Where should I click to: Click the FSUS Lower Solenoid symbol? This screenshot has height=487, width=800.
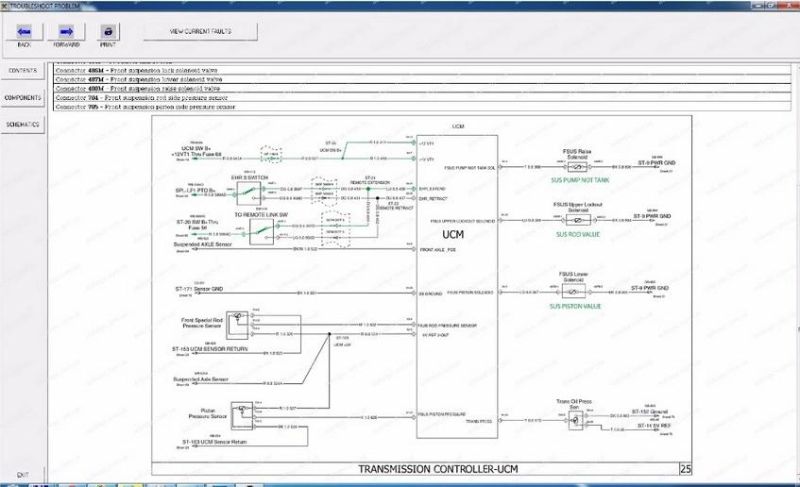(x=573, y=292)
